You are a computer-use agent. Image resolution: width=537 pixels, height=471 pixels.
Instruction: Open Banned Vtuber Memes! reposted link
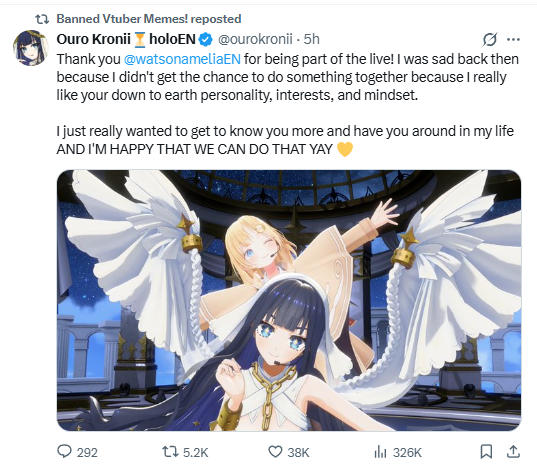point(149,18)
